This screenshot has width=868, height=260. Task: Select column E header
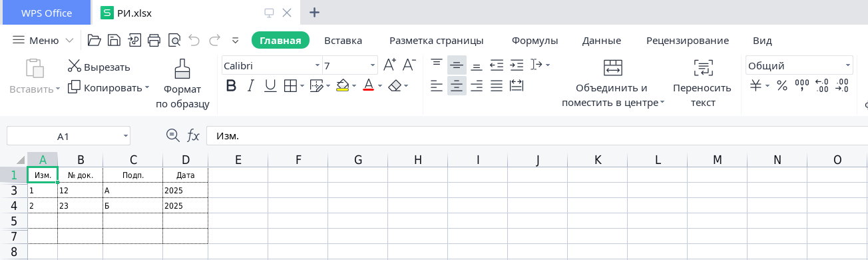(x=238, y=160)
